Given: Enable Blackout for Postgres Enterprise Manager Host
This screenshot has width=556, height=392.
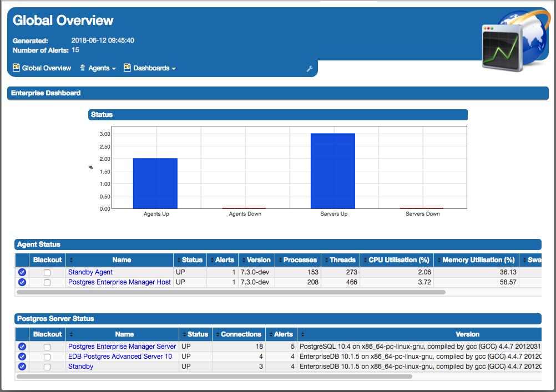Looking at the screenshot, I should coord(47,282).
